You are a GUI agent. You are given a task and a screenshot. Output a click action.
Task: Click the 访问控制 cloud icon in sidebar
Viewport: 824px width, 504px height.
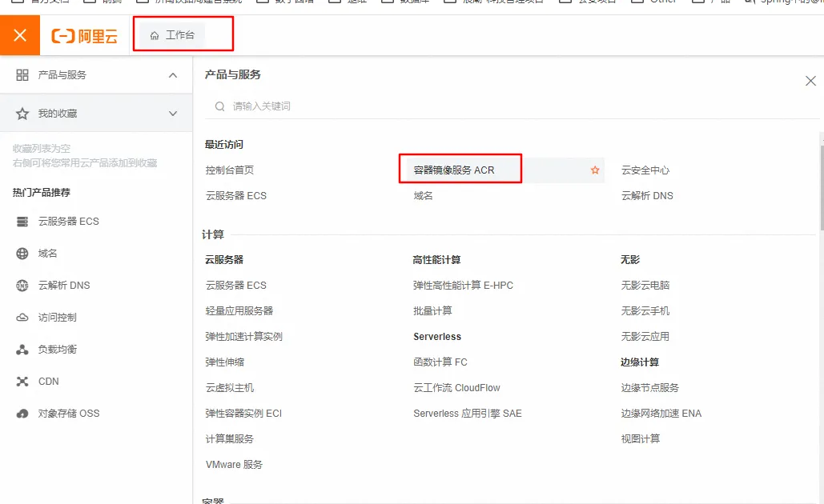point(22,318)
